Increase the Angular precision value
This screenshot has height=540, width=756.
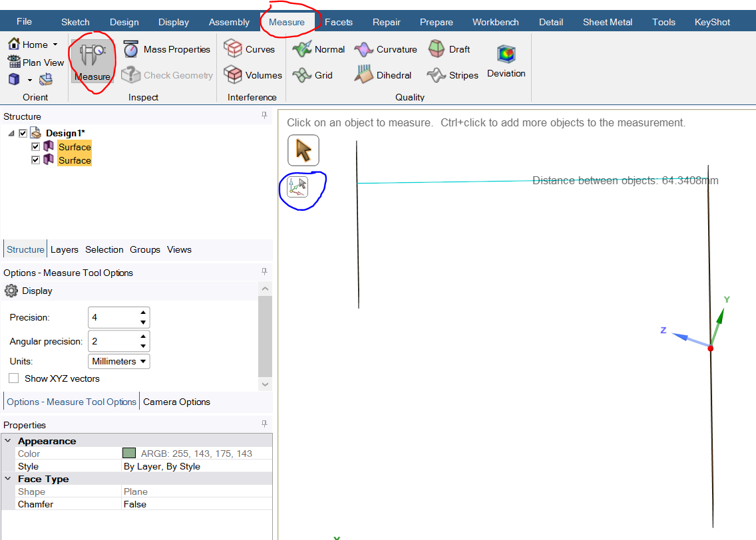pyautogui.click(x=143, y=337)
